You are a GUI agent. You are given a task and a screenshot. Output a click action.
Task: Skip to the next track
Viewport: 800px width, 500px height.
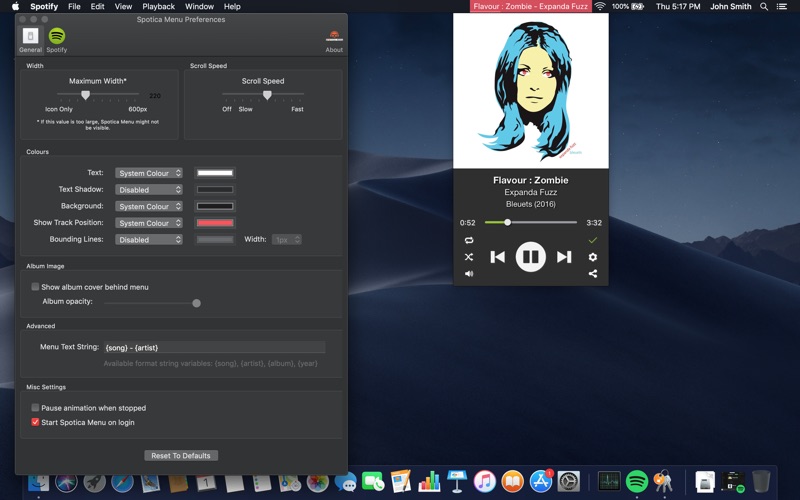564,257
